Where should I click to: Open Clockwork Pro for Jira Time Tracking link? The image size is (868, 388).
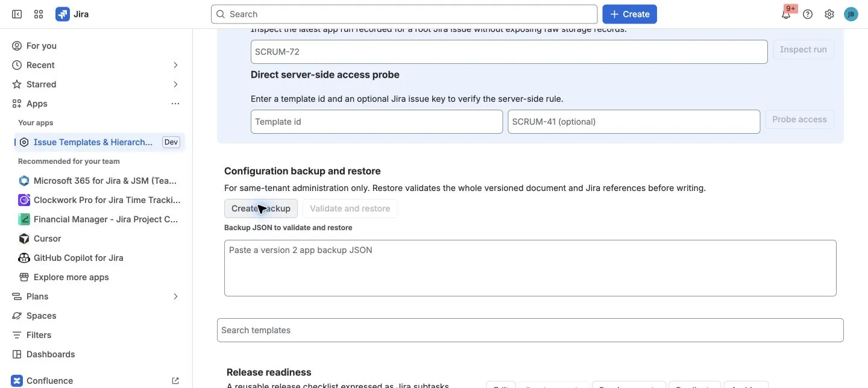click(107, 200)
